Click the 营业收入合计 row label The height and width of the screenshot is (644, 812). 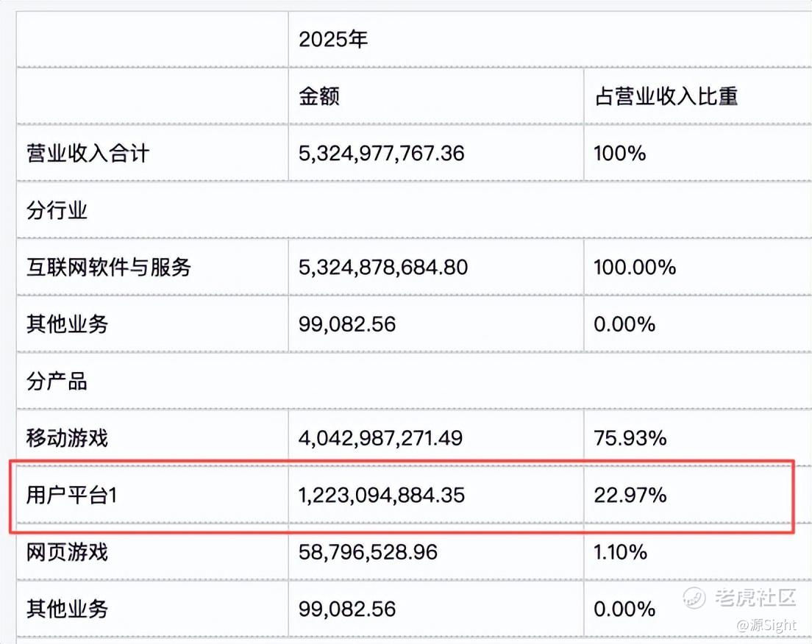click(88, 153)
